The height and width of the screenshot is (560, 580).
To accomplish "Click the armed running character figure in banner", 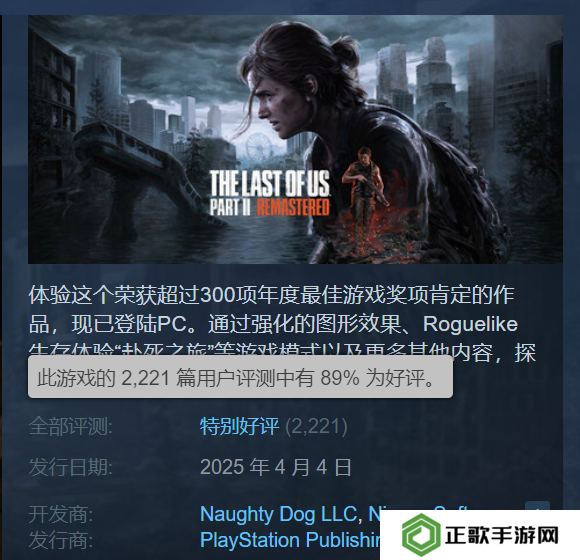I will tap(364, 179).
